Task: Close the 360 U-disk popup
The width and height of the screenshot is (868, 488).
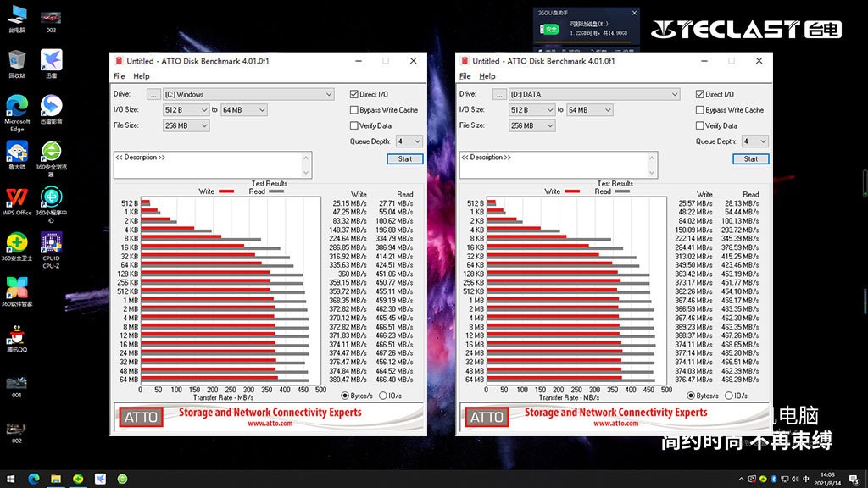Action: (634, 13)
